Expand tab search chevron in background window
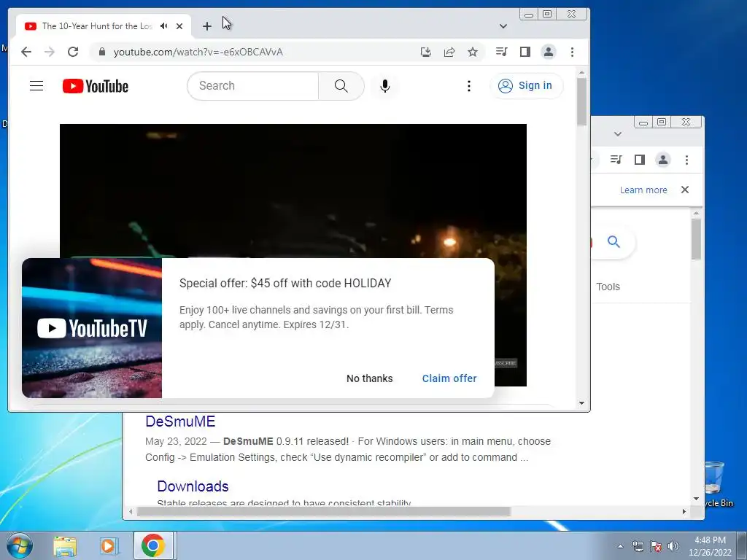The width and height of the screenshot is (747, 560). [x=618, y=134]
